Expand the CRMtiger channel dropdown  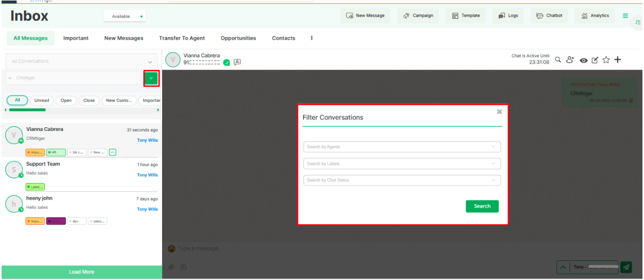click(74, 78)
